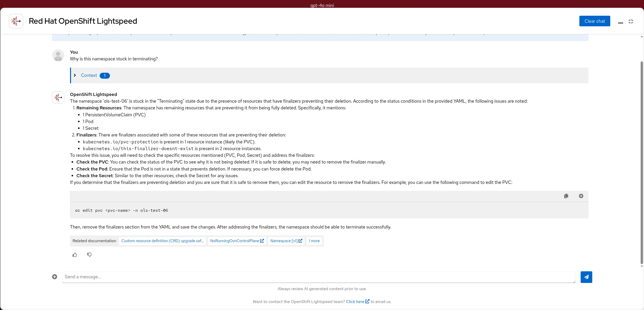Click the 'OpenShift Lightspeed' responder name
This screenshot has width=644, height=310.
(x=93, y=94)
